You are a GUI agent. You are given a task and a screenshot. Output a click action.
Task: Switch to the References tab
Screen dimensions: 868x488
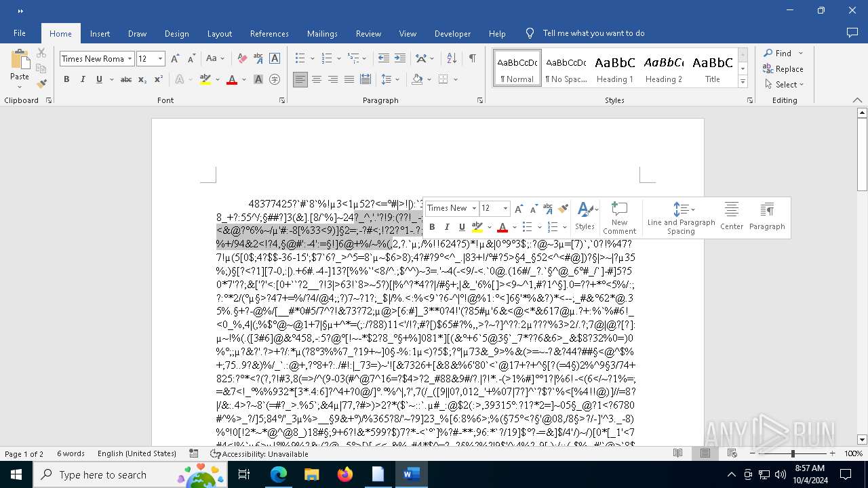click(x=269, y=33)
